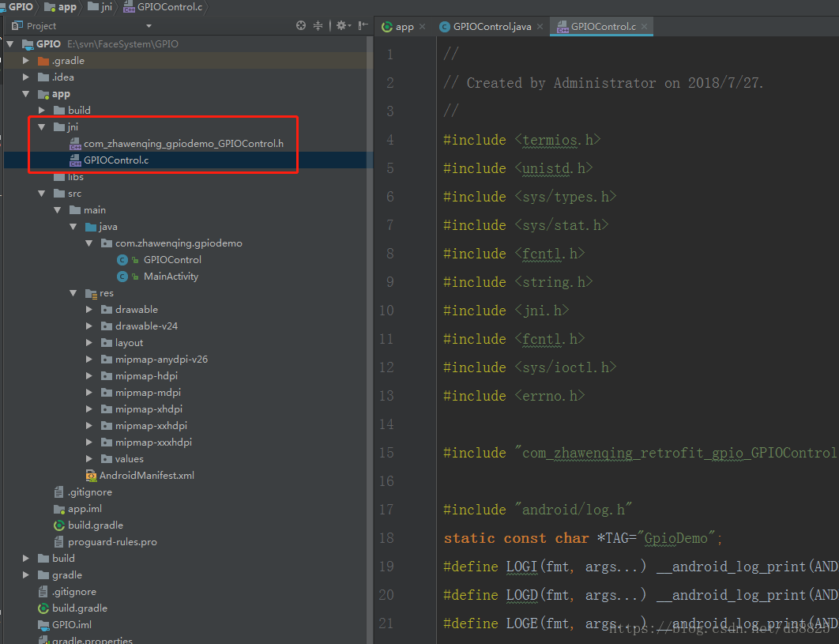Collapse the src folder
The width and height of the screenshot is (839, 644).
click(x=42, y=194)
